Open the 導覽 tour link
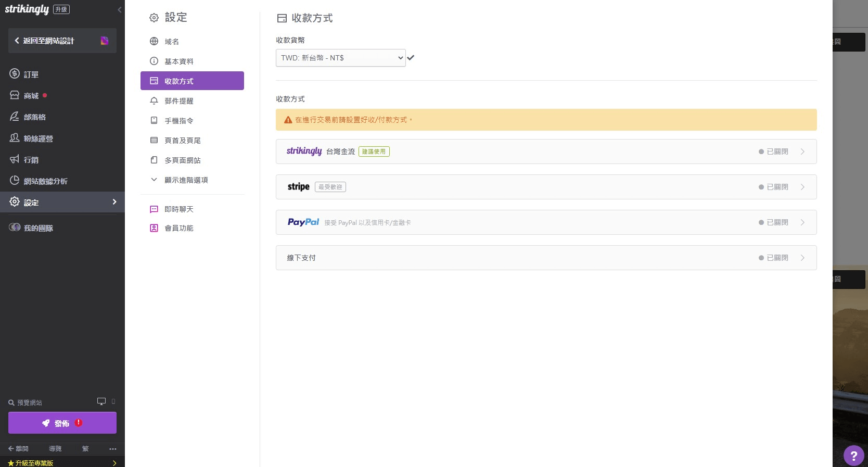The width and height of the screenshot is (868, 467). (x=55, y=449)
